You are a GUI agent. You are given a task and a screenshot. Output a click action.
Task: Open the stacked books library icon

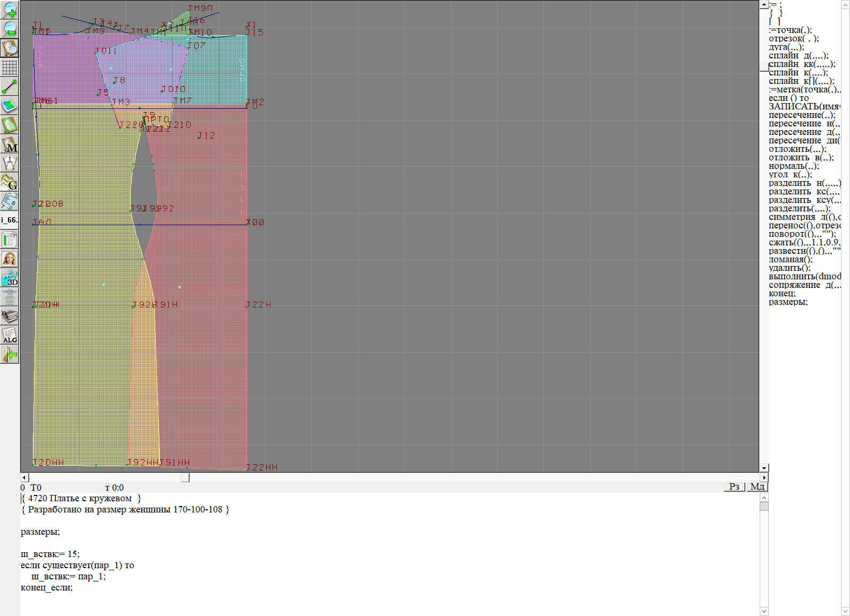tap(10, 316)
